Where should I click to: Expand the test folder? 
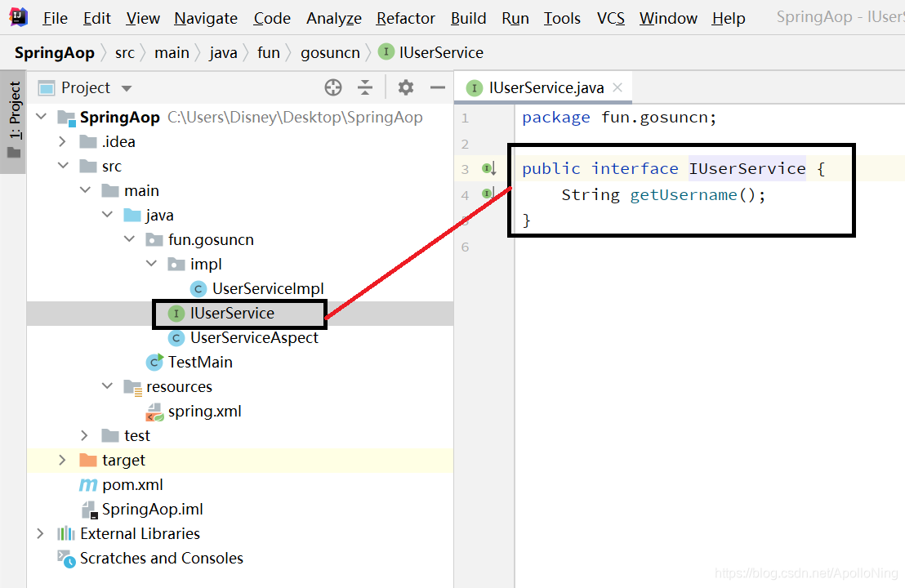(x=85, y=435)
